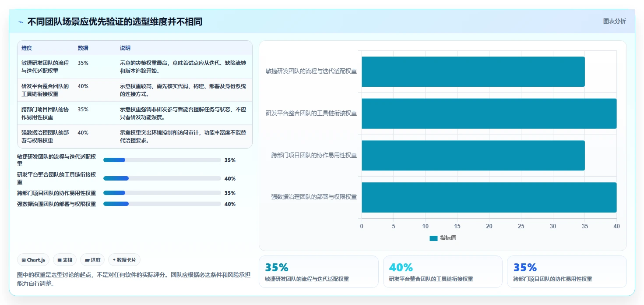Click the 40% label after the 强数据治理团队 progress bar
644x305 pixels.
[230, 204]
